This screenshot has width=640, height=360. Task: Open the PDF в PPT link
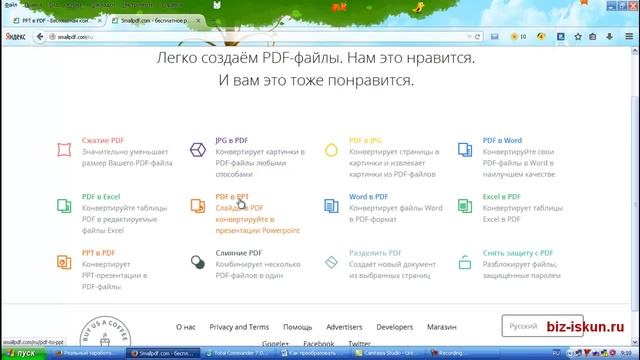tap(232, 197)
